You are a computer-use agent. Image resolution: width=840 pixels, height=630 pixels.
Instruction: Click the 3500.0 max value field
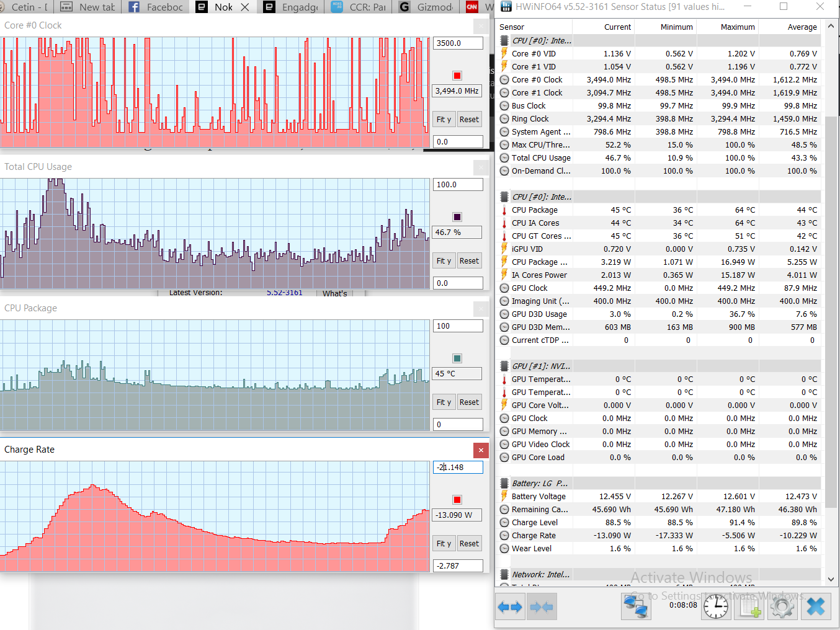pos(458,43)
